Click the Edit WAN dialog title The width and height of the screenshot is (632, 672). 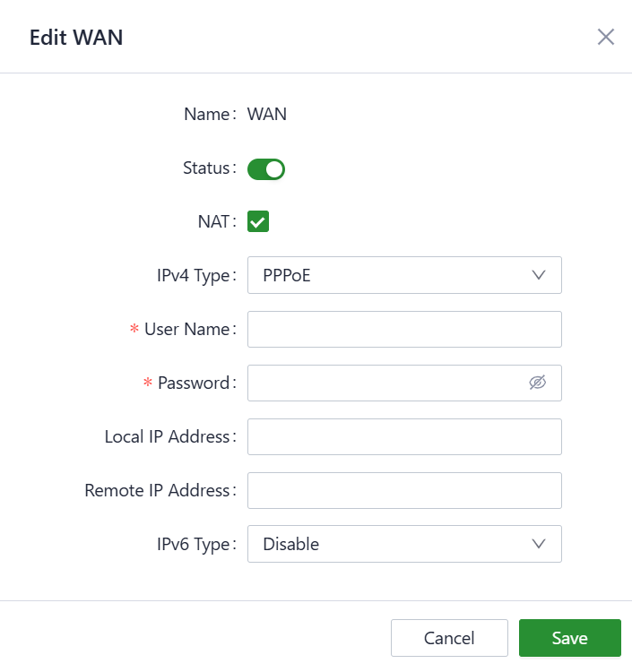(76, 37)
